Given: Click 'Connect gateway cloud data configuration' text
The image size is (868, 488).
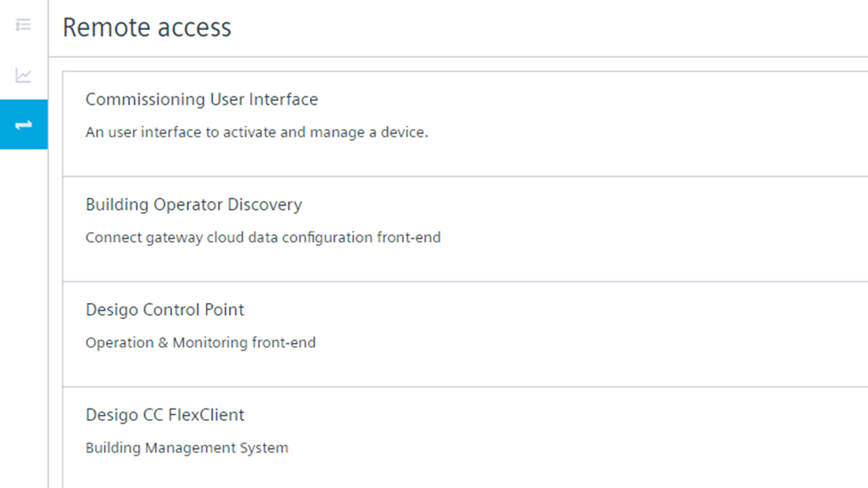Looking at the screenshot, I should (263, 237).
